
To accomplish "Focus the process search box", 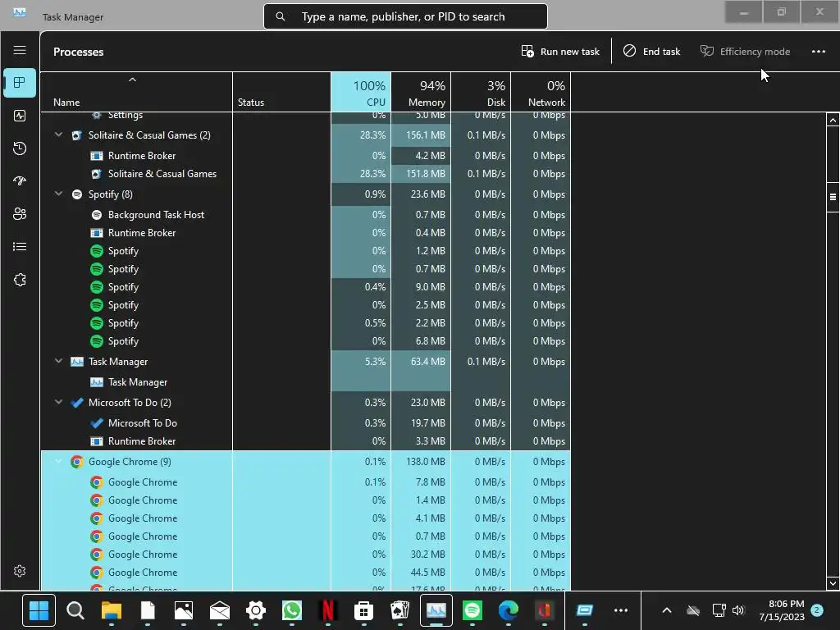I will point(405,16).
